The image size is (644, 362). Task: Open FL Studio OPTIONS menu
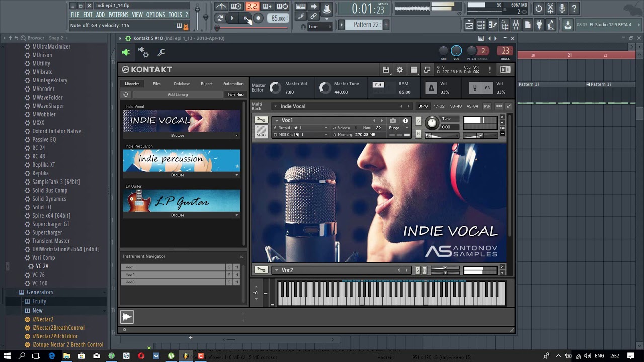pos(155,15)
